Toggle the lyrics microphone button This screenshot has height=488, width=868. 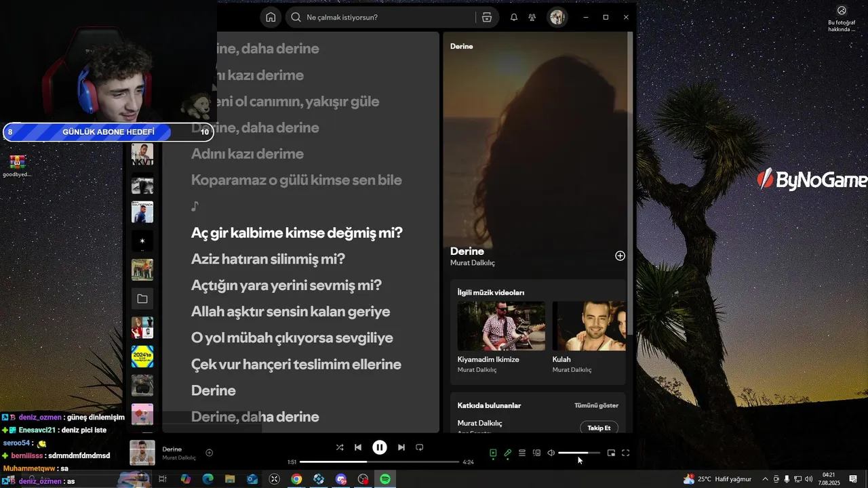pyautogui.click(x=507, y=453)
